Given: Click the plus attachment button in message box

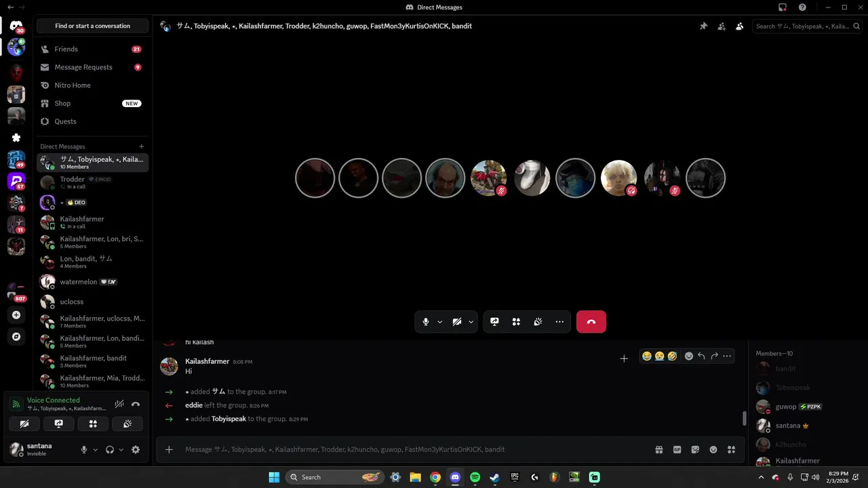Looking at the screenshot, I should point(169,449).
